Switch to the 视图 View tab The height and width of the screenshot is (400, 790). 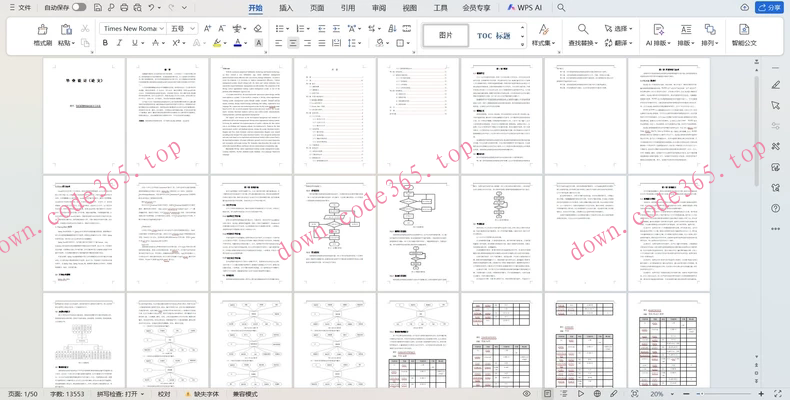(x=410, y=8)
